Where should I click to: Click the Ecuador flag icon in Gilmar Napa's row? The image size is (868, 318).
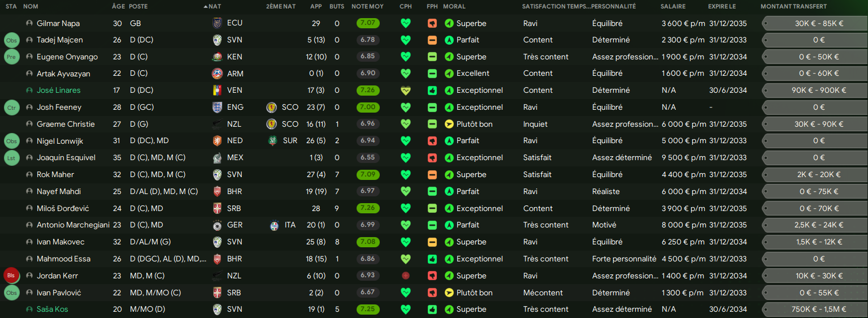[217, 24]
